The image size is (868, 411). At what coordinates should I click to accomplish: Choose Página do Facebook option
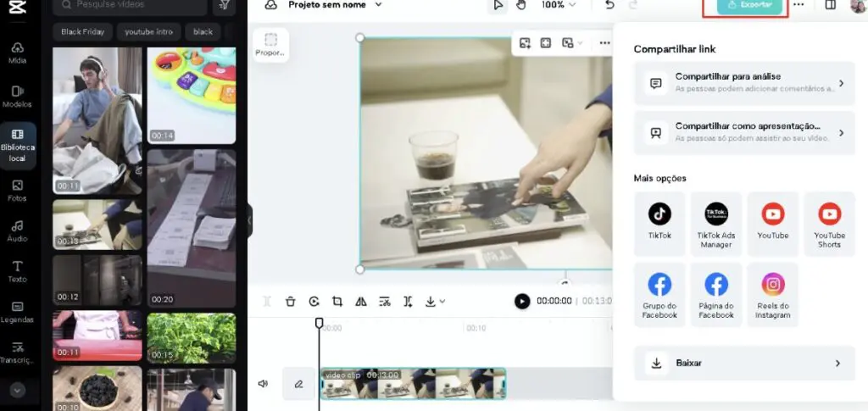click(x=716, y=294)
